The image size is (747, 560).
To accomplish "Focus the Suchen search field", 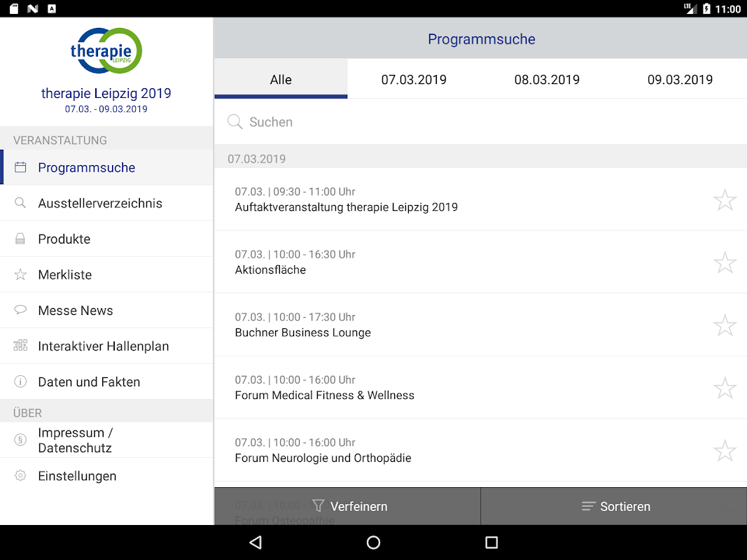I will [481, 122].
